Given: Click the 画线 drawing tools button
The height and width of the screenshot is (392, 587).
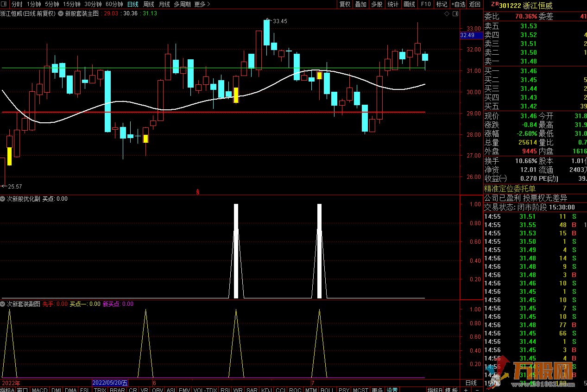Looking at the screenshot, I should pyautogui.click(x=410, y=4).
